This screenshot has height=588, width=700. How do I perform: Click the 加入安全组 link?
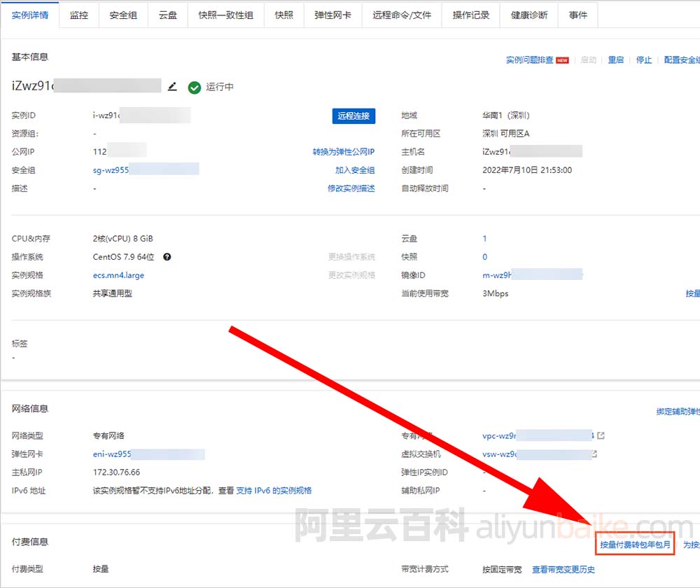355,170
